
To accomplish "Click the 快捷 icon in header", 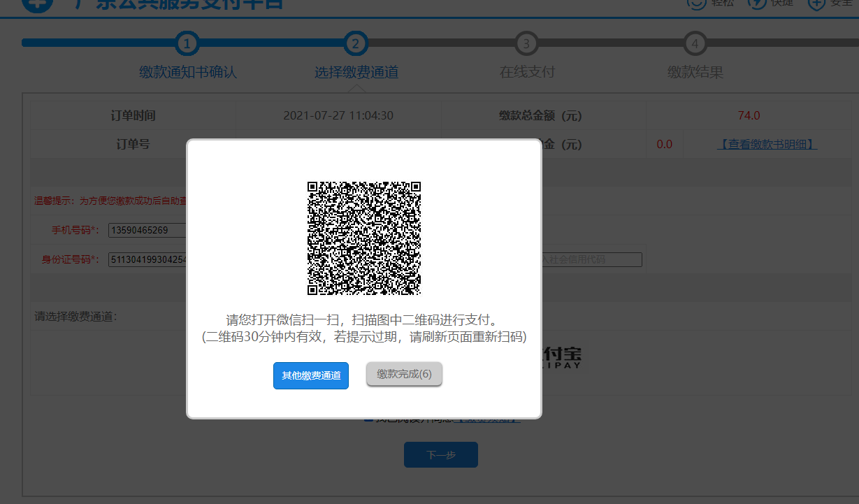I will point(757,3).
